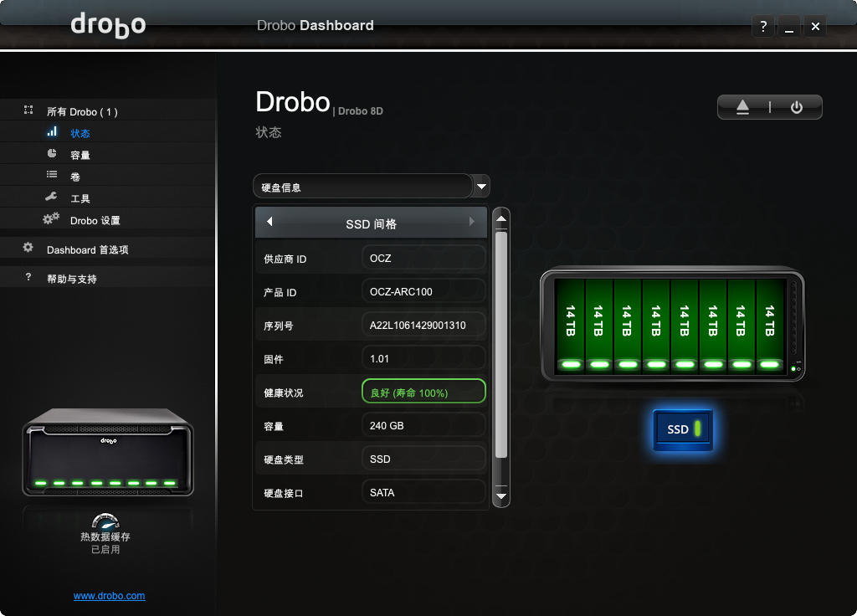Open Dashboard 首选项
Screen dimensions: 857x616
(x=87, y=249)
